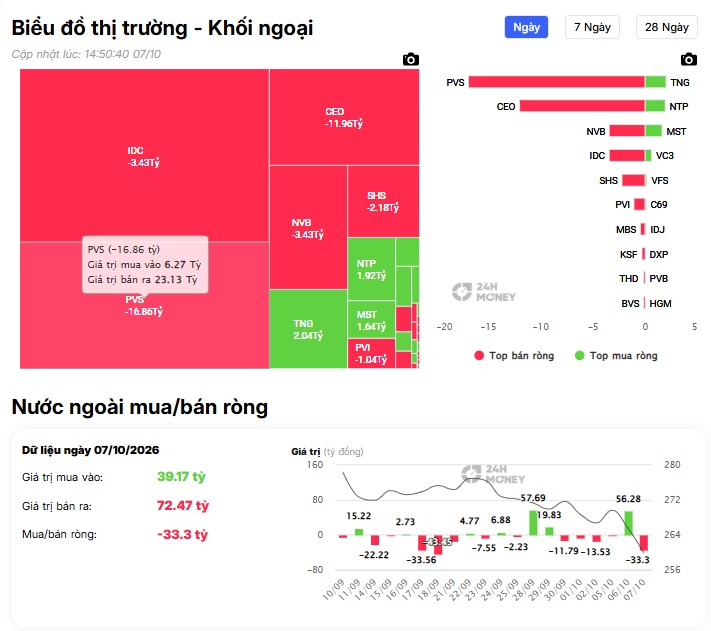Screen dimensions: 711x631
Task: Select the NVB treemap tile
Action: [x=308, y=228]
